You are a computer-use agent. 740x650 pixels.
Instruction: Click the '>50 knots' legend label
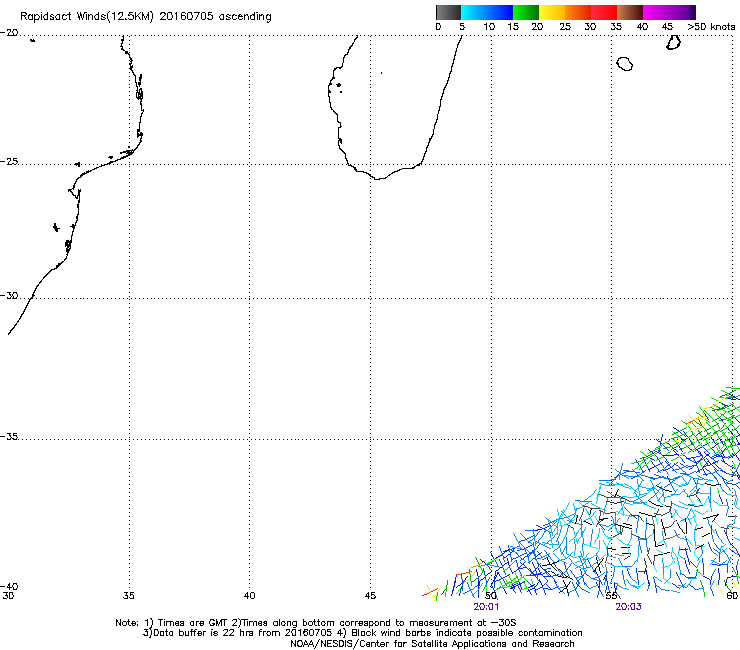[711, 27]
